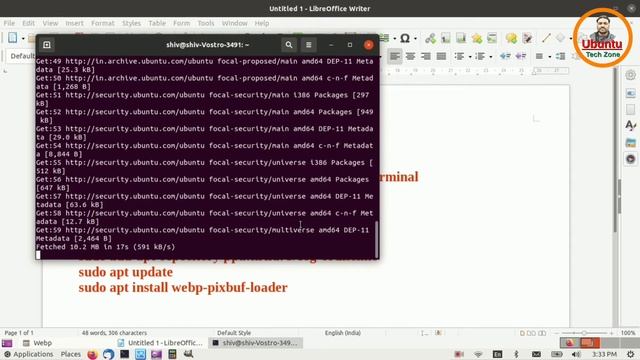This screenshot has height=360, width=640.
Task: Open Tools menu in Writer
Action: [x=206, y=23]
